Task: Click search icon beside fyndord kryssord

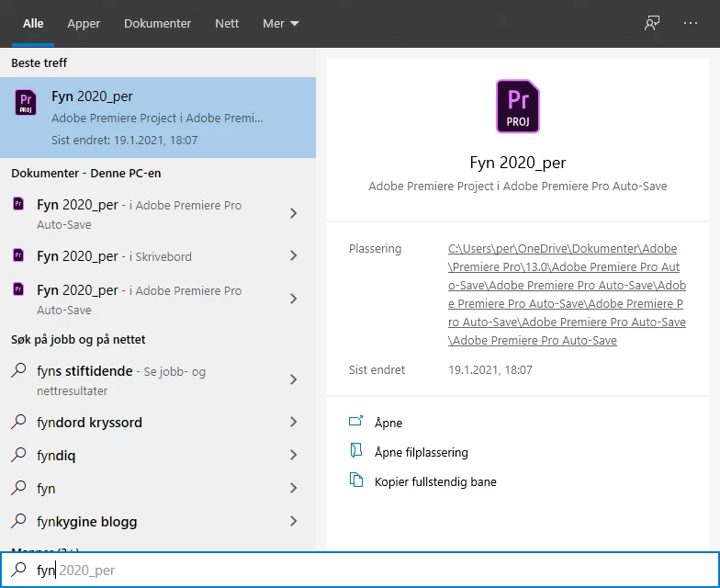Action: [18, 421]
